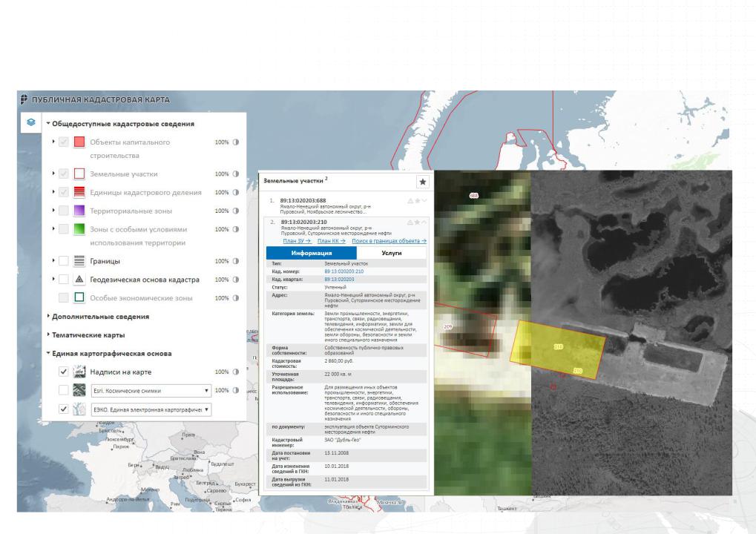Expand result 89:13:020203:688 with chevron
Viewport: 756px width, 534px height.
[424, 200]
